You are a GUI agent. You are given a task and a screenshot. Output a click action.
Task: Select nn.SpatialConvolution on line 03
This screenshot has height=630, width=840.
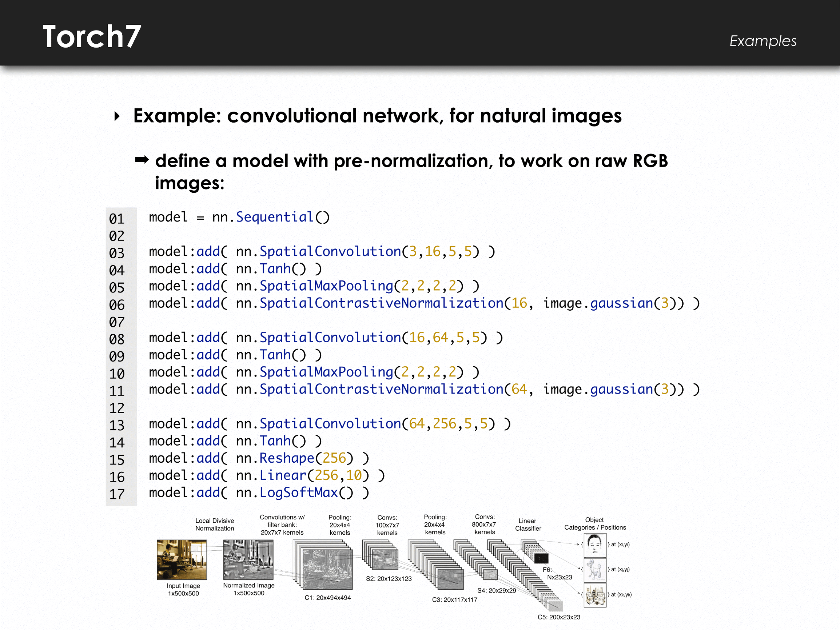tap(325, 254)
